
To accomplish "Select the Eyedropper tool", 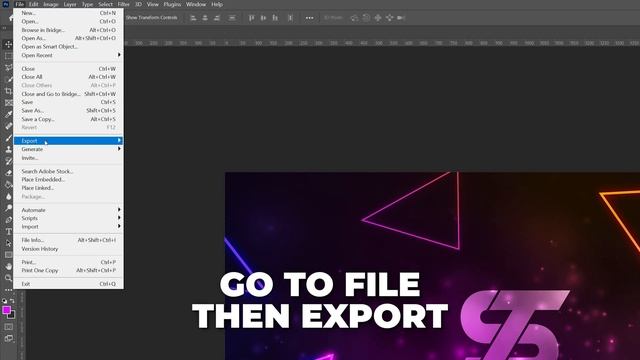I will [8, 114].
